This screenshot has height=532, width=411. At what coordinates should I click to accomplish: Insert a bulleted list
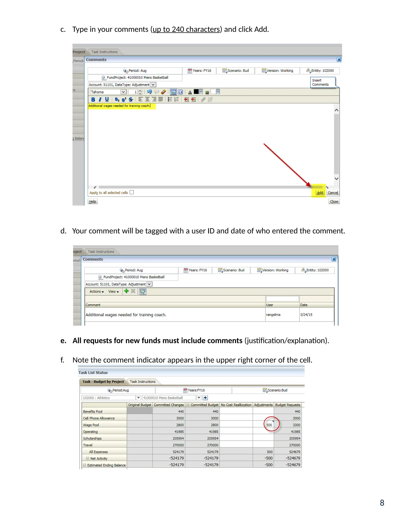(170, 99)
